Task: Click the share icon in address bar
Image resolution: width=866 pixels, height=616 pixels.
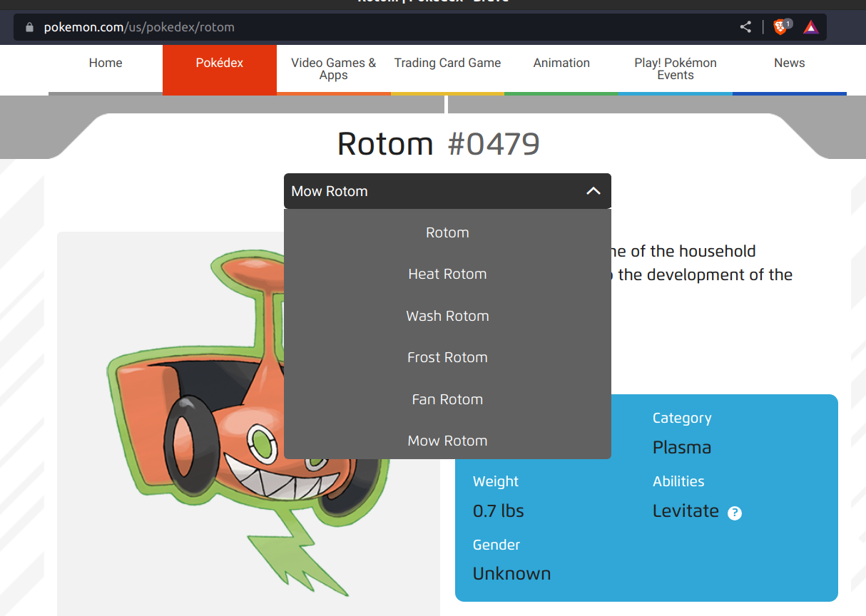Action: [x=745, y=27]
